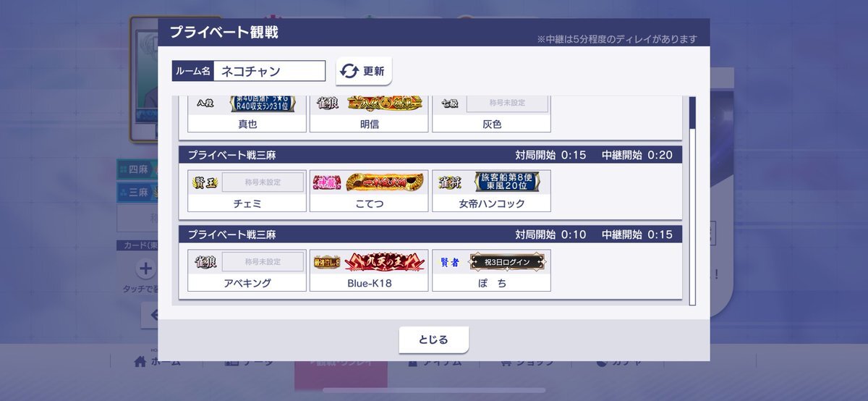Click the 賢王 rank icon for チェミ
This screenshot has height=401, width=868.
205,182
